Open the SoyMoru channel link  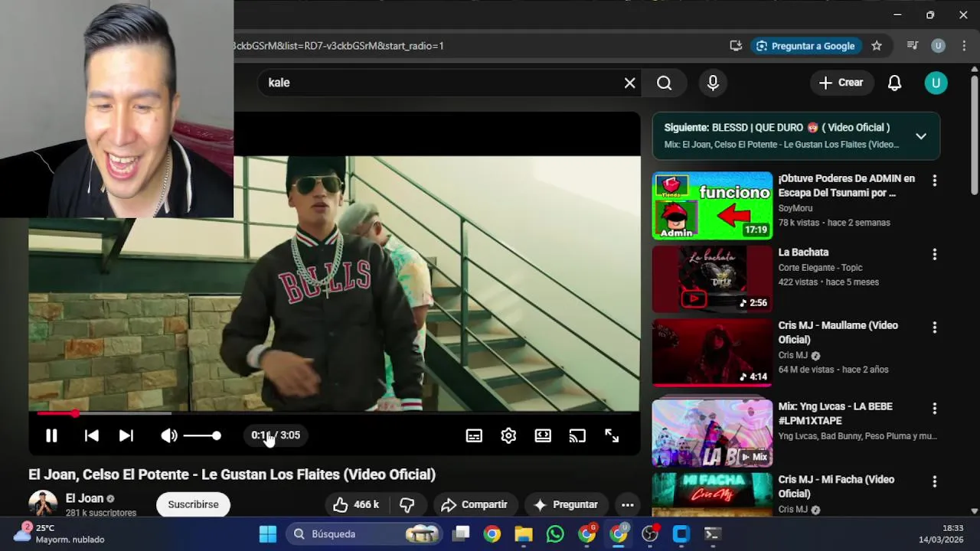pyautogui.click(x=795, y=208)
